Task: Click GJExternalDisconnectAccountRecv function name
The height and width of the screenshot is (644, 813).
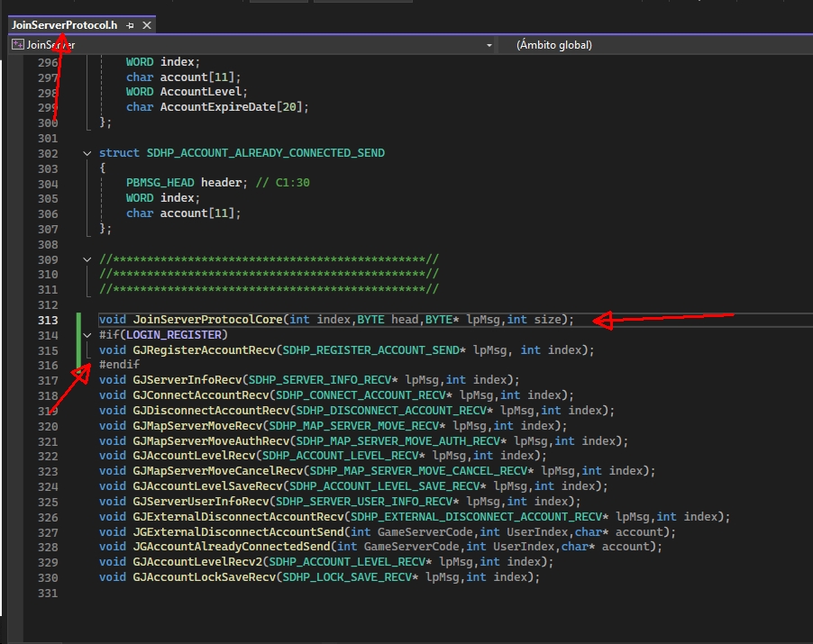Action: click(x=239, y=516)
